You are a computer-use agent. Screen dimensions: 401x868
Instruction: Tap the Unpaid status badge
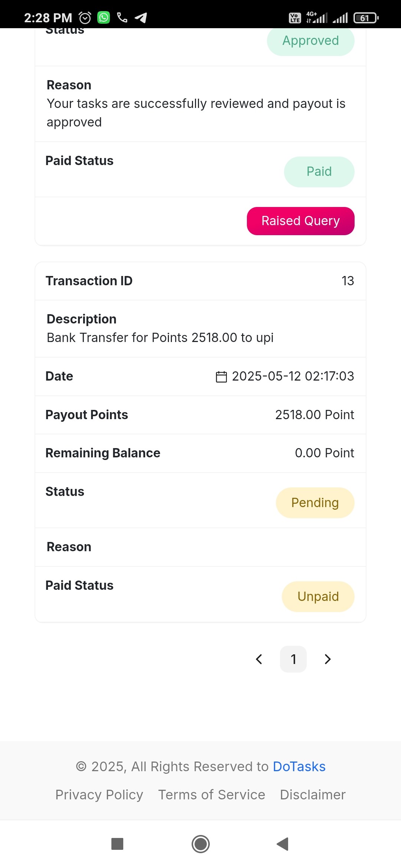tap(318, 596)
